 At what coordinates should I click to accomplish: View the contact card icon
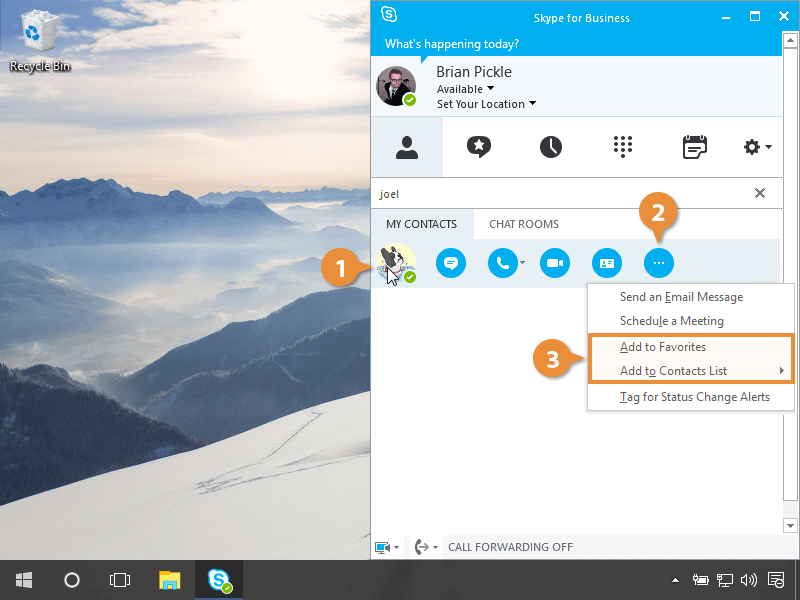point(606,263)
